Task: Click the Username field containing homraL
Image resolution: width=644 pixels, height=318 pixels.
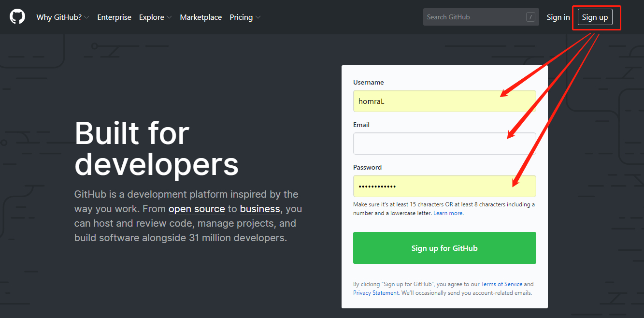Action: tap(444, 101)
